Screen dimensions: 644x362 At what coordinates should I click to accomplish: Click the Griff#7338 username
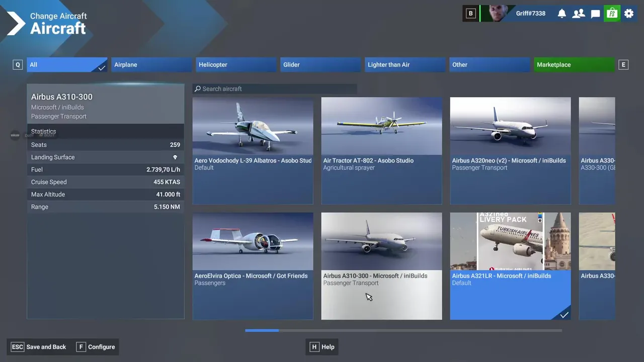pos(530,14)
